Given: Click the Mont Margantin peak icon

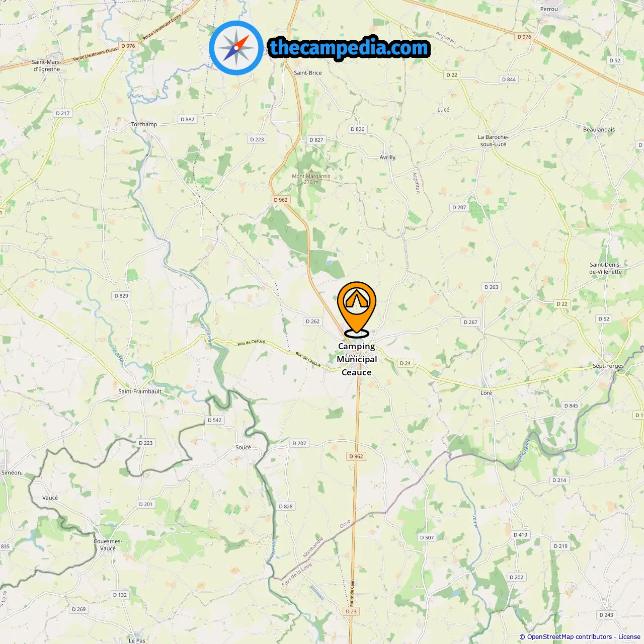Looking at the screenshot, I should click(x=311, y=171).
